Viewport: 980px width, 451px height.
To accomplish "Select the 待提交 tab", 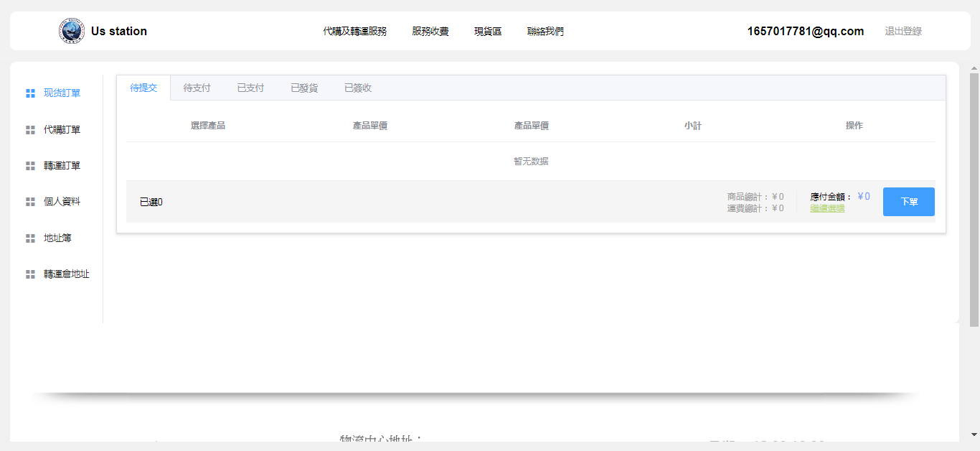I will (x=143, y=88).
